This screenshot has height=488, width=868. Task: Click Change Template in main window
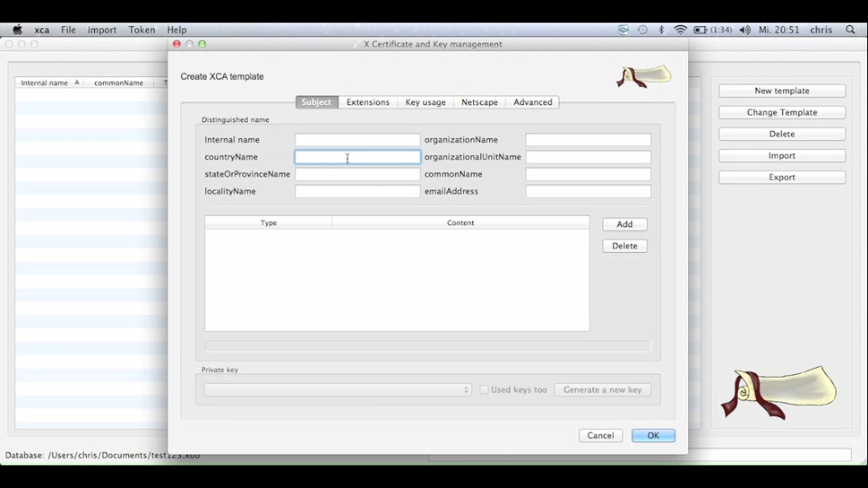tap(781, 112)
